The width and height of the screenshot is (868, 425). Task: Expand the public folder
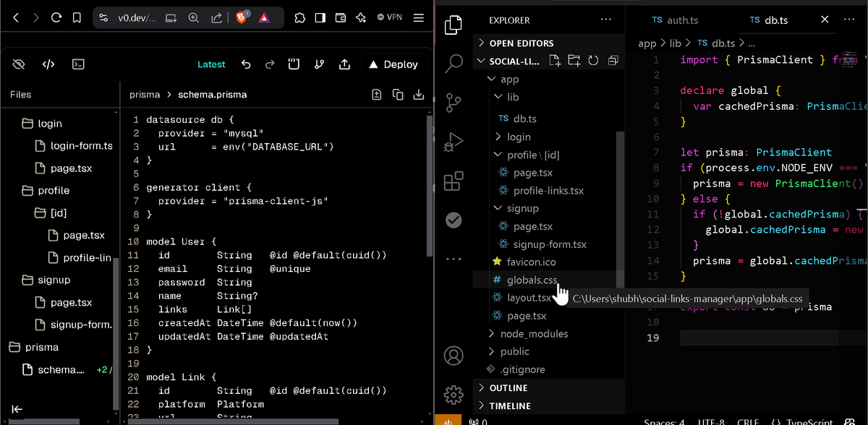tap(514, 351)
